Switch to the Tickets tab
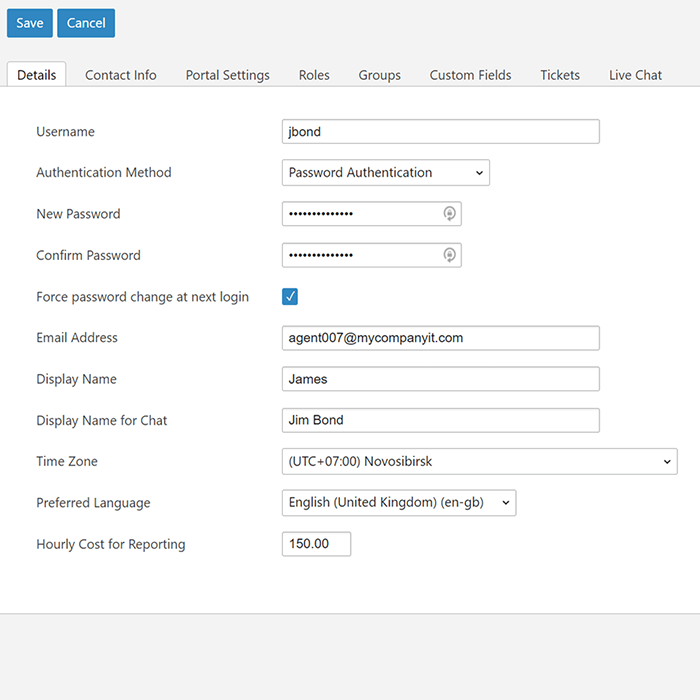The width and height of the screenshot is (700, 700). pyautogui.click(x=560, y=75)
